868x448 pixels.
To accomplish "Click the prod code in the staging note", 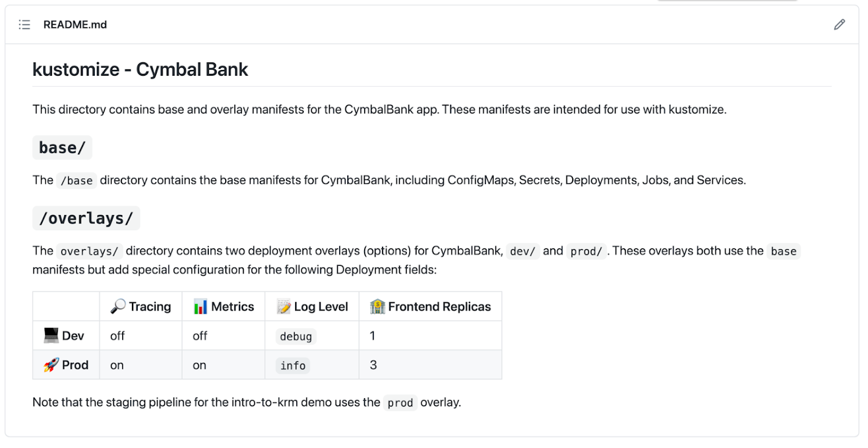I will coord(400,402).
